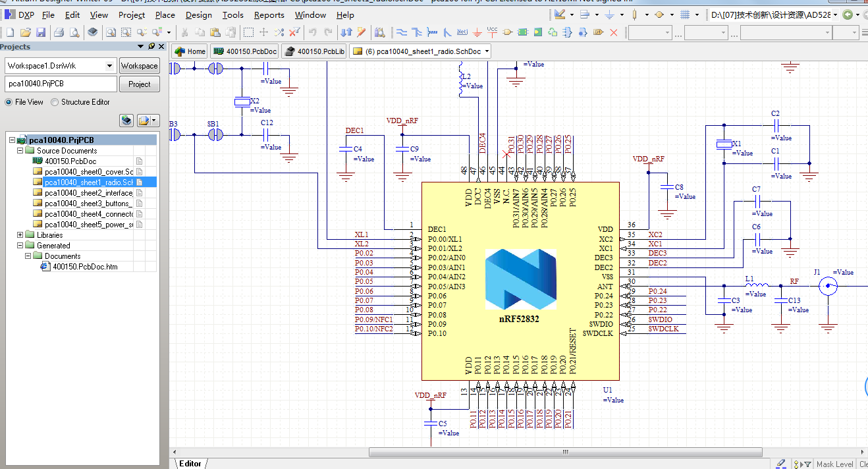Open the Design menu
Image resolution: width=868 pixels, height=469 pixels.
point(199,14)
